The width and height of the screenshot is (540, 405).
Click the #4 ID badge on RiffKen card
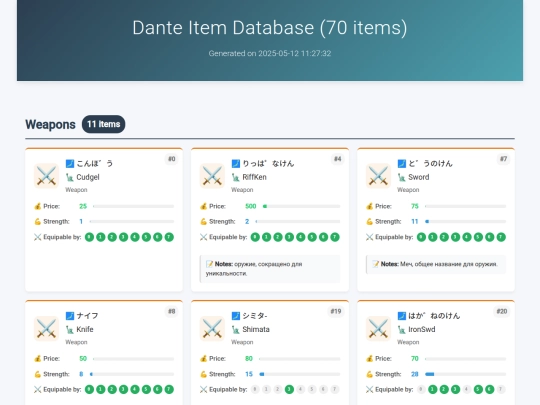tap(338, 159)
